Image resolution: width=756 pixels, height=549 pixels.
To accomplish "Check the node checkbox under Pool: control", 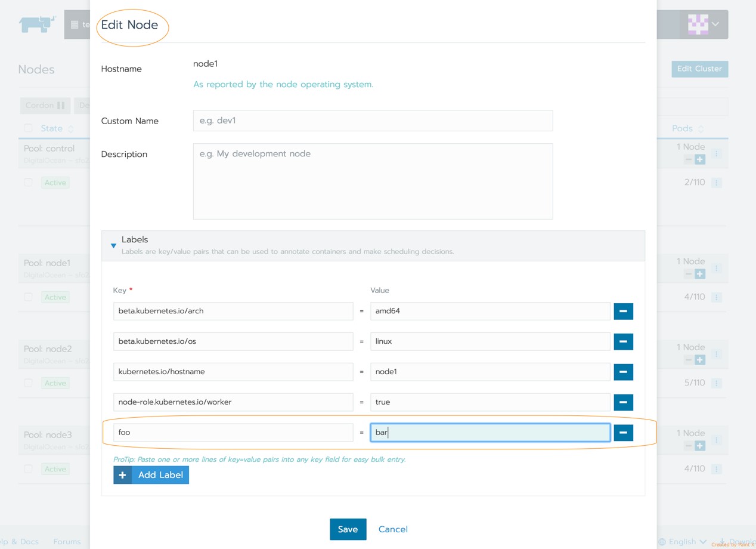I will (x=28, y=183).
